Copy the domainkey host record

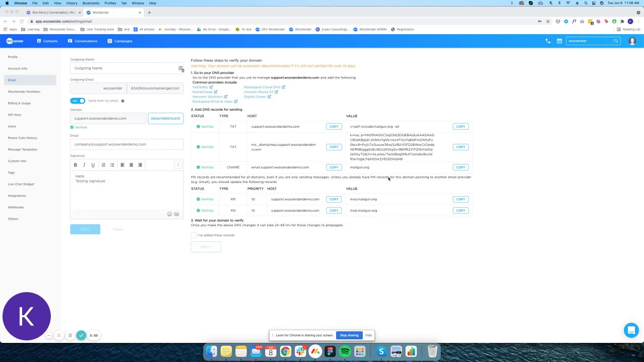point(334,147)
